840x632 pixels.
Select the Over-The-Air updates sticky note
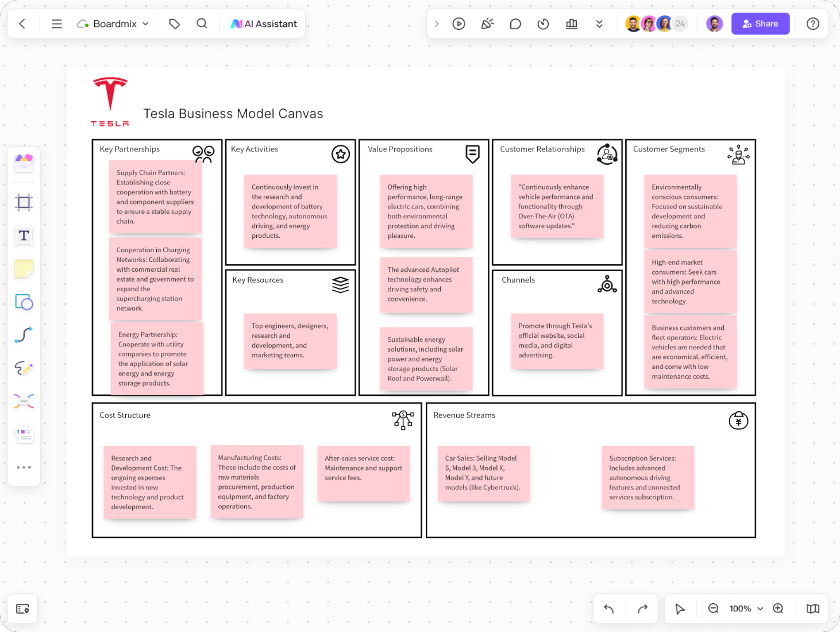[557, 206]
